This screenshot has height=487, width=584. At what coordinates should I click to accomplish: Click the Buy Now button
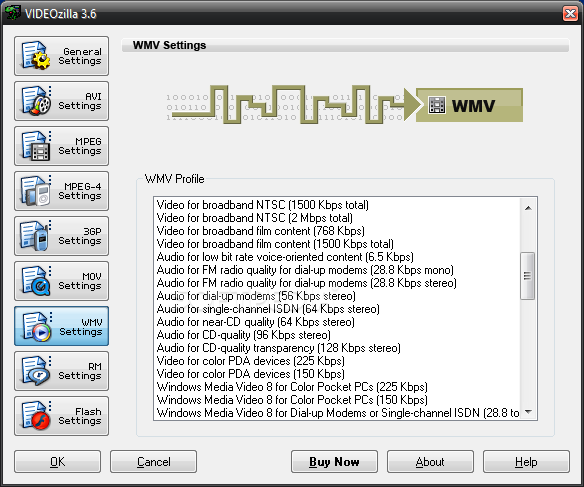point(334,462)
